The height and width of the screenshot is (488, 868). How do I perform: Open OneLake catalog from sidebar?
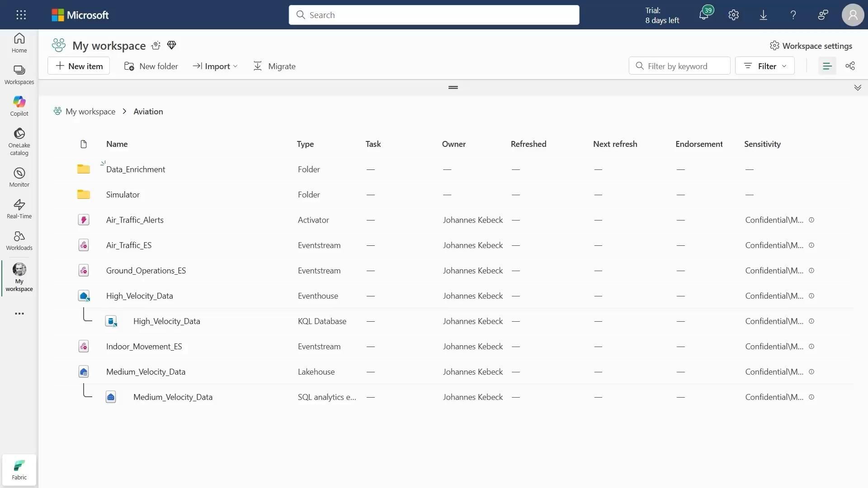pyautogui.click(x=19, y=141)
